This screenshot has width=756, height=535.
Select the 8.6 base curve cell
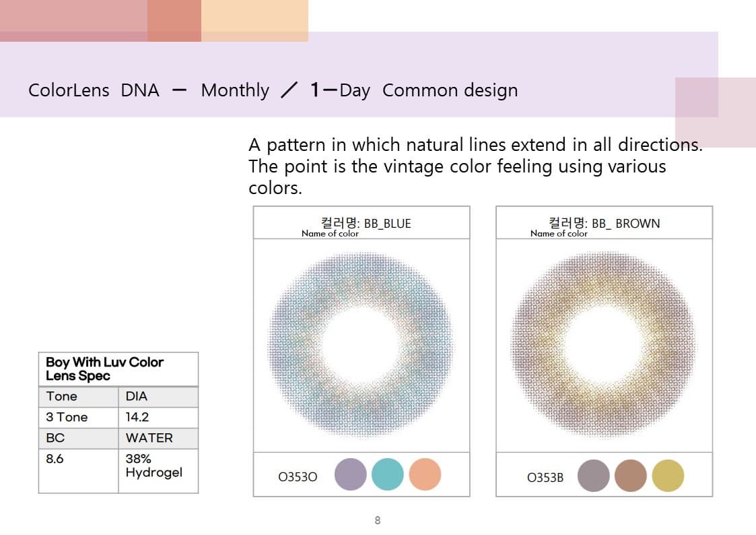click(79, 471)
